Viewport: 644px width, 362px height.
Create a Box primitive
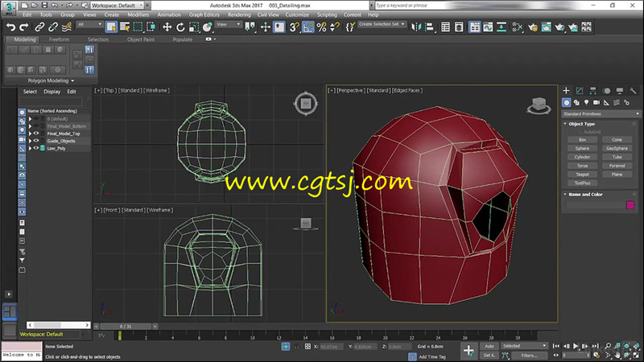click(x=582, y=140)
